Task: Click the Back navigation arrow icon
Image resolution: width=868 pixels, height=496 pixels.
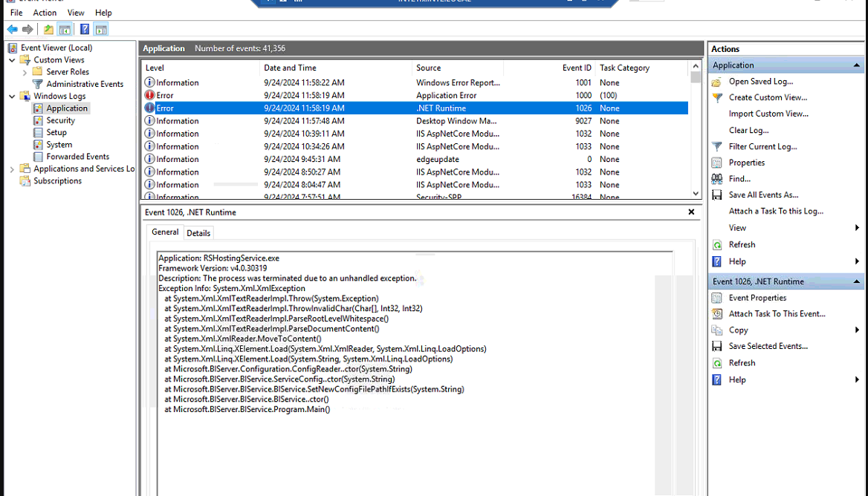Action: [11, 28]
